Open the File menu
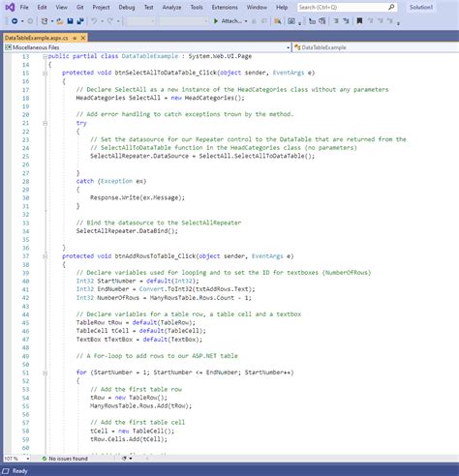The image size is (459, 476). [x=24, y=7]
